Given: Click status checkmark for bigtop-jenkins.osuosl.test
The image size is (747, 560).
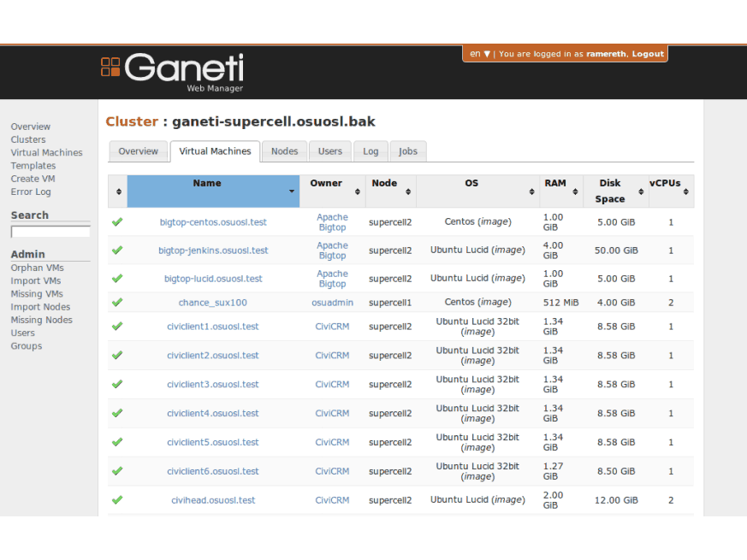Looking at the screenshot, I should coord(117,250).
